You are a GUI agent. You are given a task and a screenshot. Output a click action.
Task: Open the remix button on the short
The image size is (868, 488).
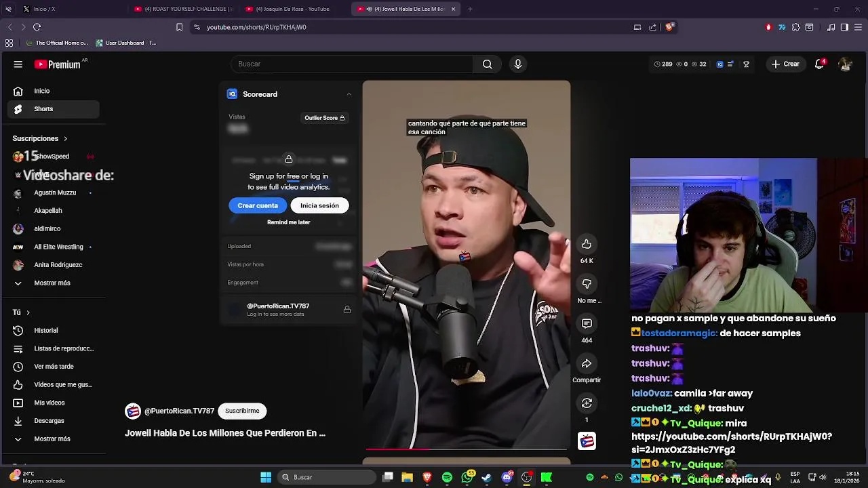[587, 403]
